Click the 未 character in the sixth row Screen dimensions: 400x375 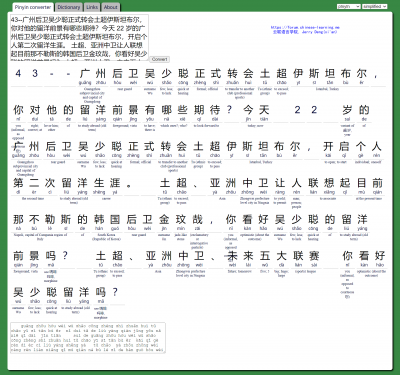232,256
